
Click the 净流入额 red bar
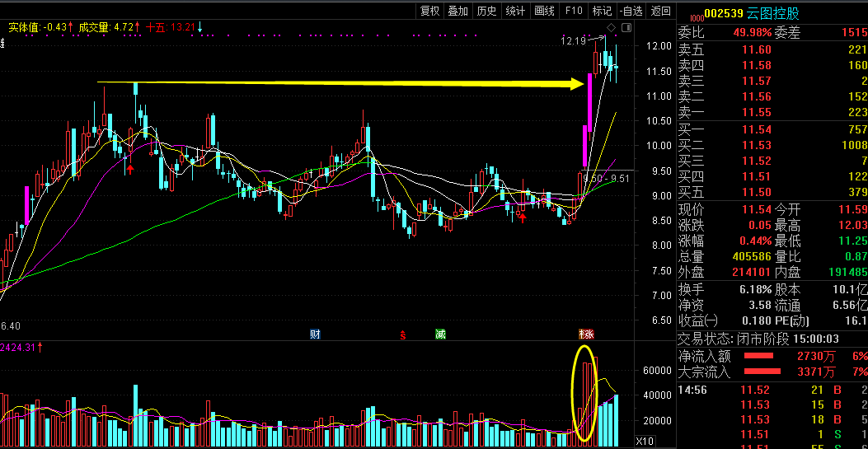click(x=758, y=356)
